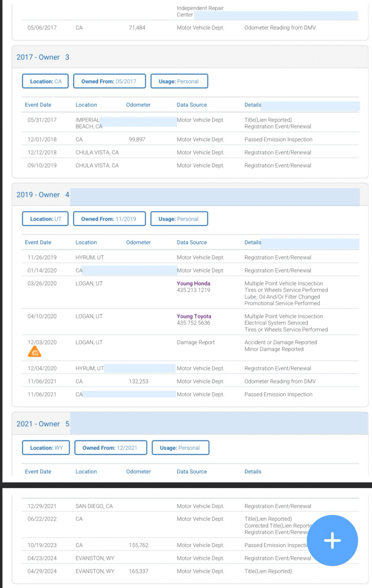Click the 2017 - Owner 3 section heading
This screenshot has height=588, width=372.
[43, 57]
